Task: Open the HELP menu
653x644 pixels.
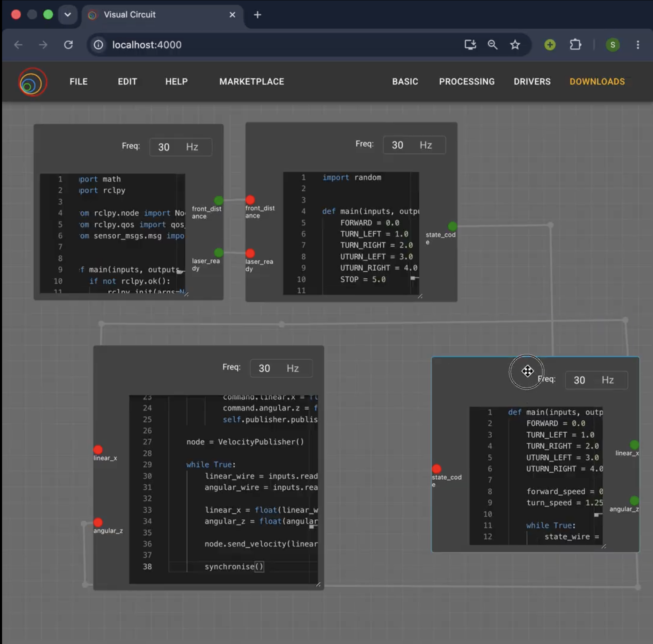Action: [176, 82]
